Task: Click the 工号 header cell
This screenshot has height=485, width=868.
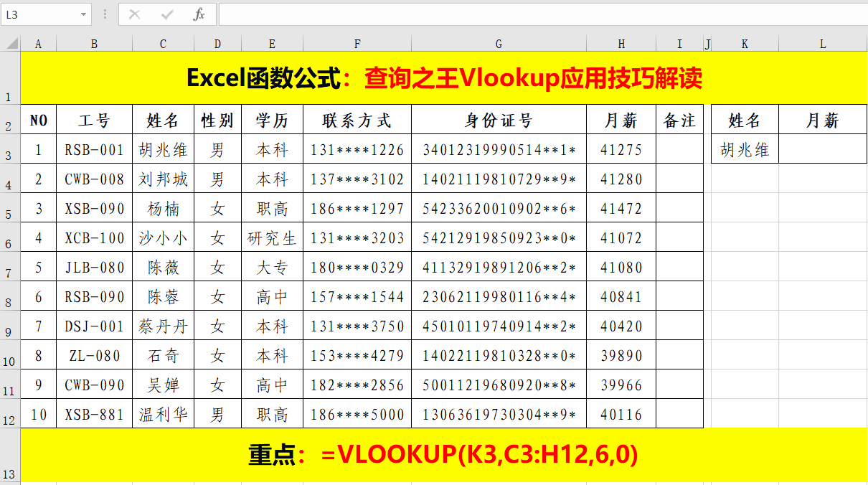Action: (95, 120)
